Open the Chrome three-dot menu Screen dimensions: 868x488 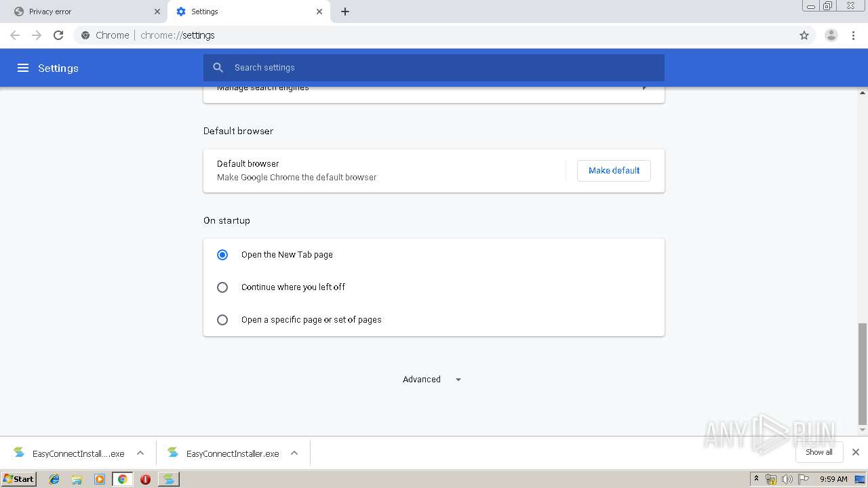pos(854,35)
